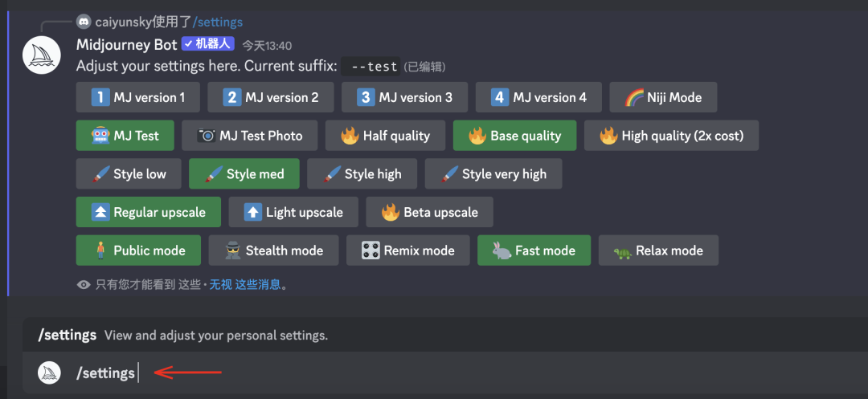The image size is (868, 399).
Task: Click the camera MJ Test Photo button
Action: click(249, 136)
